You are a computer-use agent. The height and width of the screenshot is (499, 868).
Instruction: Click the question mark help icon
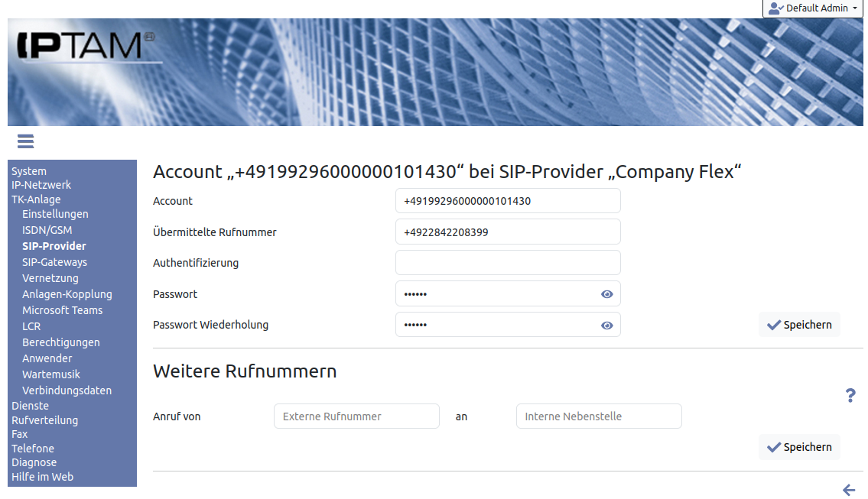coord(850,395)
